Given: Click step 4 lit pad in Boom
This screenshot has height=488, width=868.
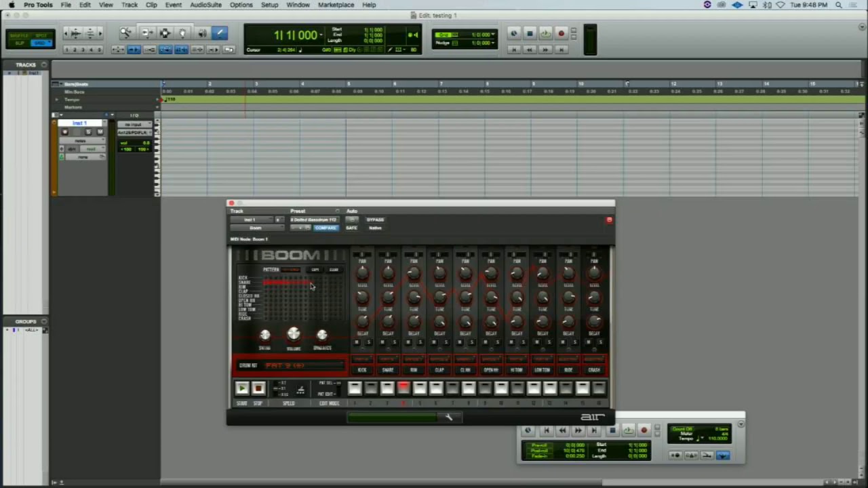Looking at the screenshot, I should 403,388.
